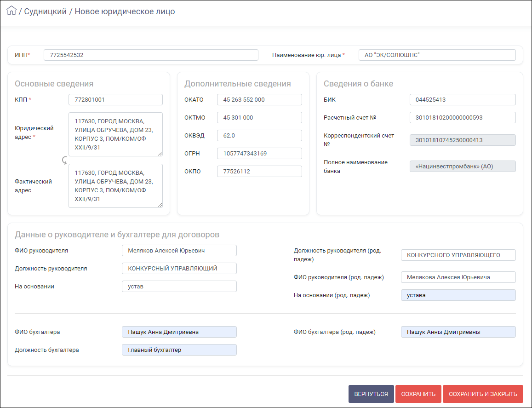Focus the ИНН input field

(151, 55)
